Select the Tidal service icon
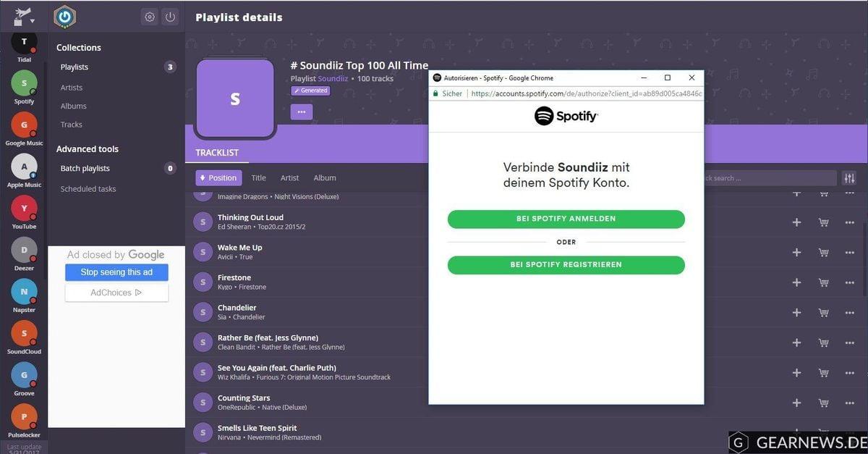868x454 pixels. coord(24,42)
